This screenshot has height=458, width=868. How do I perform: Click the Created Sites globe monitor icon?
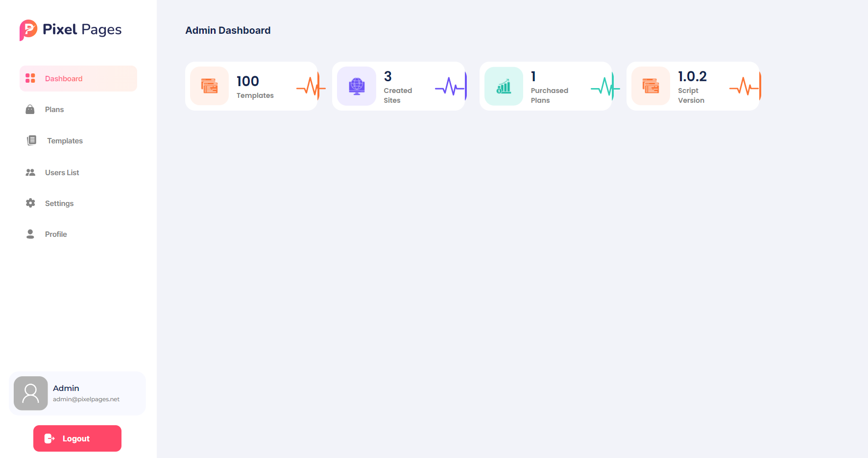(357, 86)
